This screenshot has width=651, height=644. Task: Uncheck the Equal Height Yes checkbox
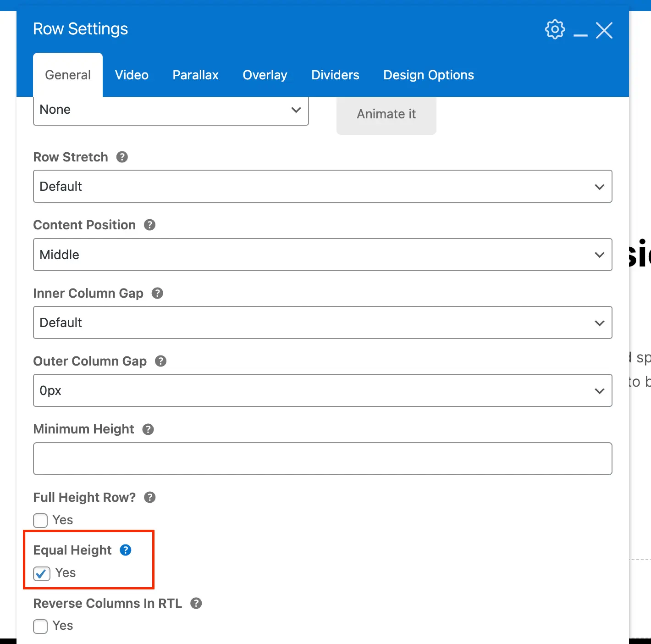point(42,573)
